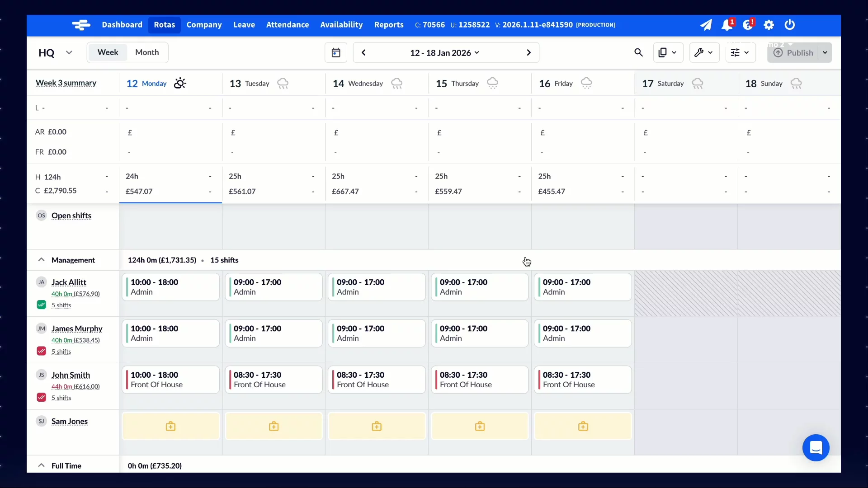The height and width of the screenshot is (488, 868).
Task: Open the Attendance menu
Action: tap(288, 25)
